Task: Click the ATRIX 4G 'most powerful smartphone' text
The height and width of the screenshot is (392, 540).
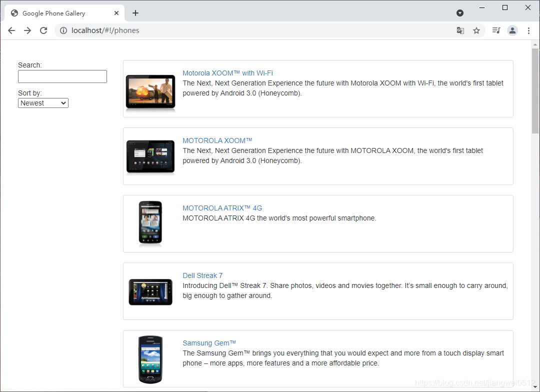Action: click(279, 218)
